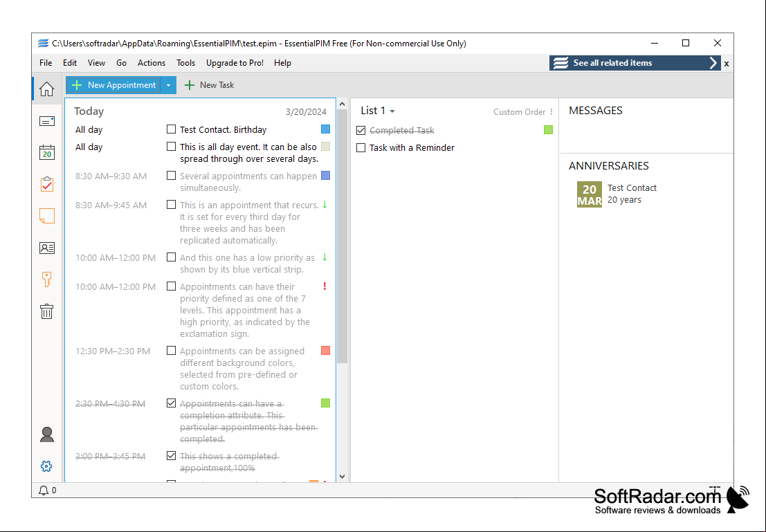Image resolution: width=766 pixels, height=532 pixels.
Task: Click the blue swatch on the Birthday event
Action: 325,129
